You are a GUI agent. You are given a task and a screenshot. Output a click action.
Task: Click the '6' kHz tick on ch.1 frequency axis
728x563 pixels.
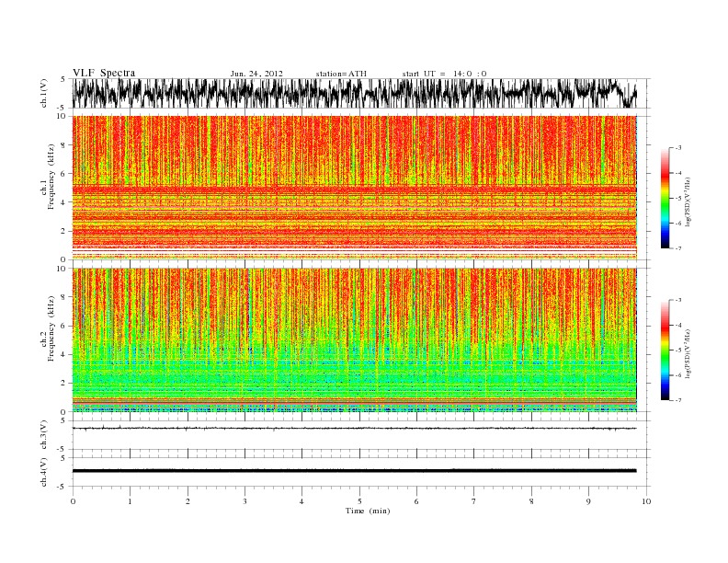[x=63, y=174]
